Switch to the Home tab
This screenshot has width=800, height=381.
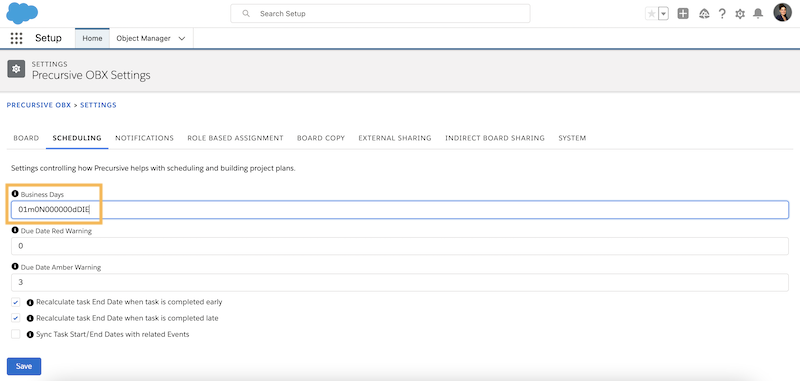[92, 38]
